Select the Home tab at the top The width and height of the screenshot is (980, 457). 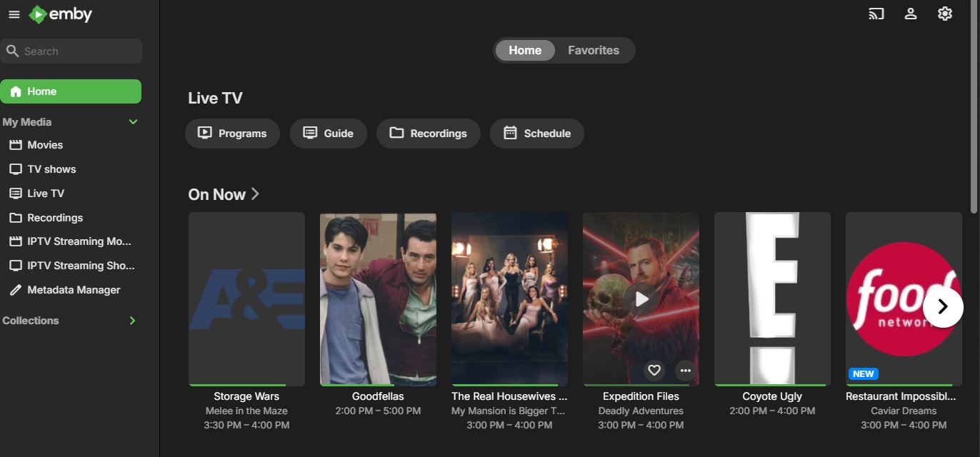pyautogui.click(x=525, y=50)
